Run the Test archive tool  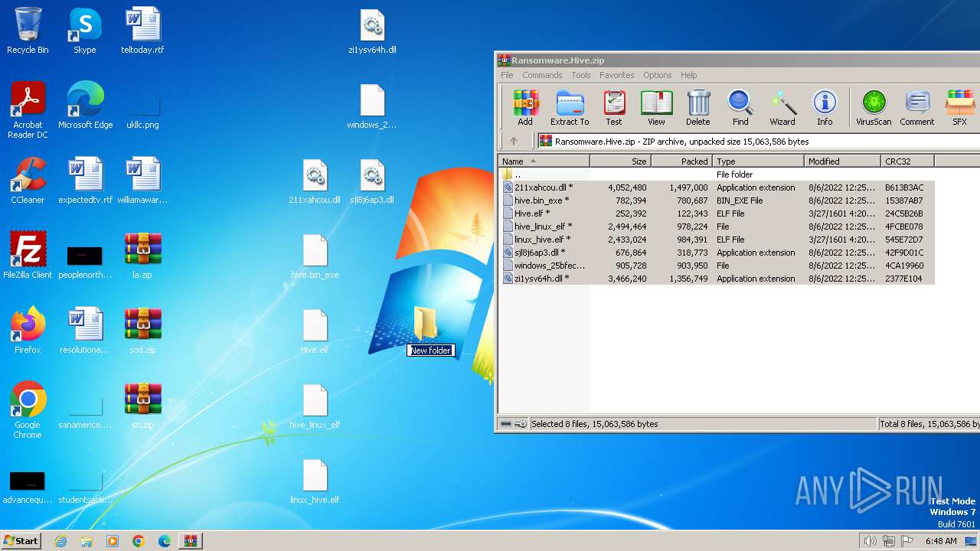[x=614, y=107]
